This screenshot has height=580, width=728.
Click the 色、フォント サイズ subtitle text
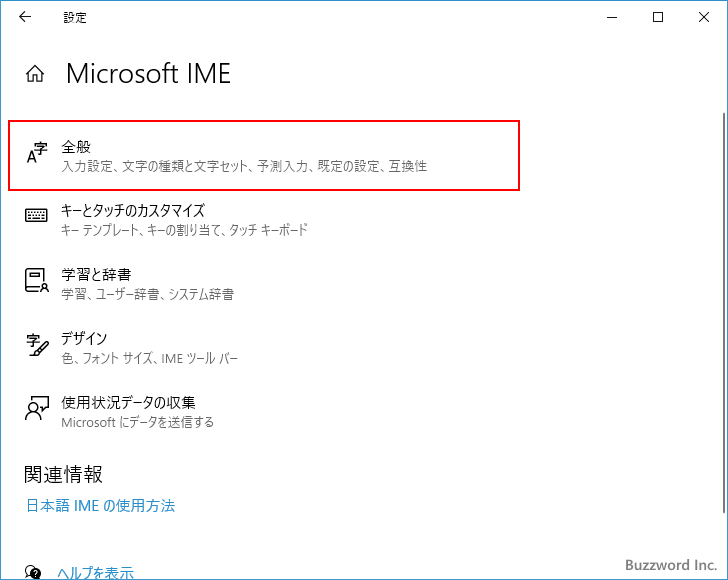click(x=150, y=358)
